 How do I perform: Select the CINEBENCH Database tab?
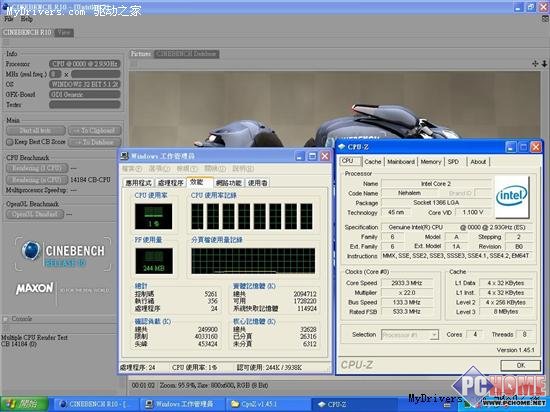click(187, 54)
